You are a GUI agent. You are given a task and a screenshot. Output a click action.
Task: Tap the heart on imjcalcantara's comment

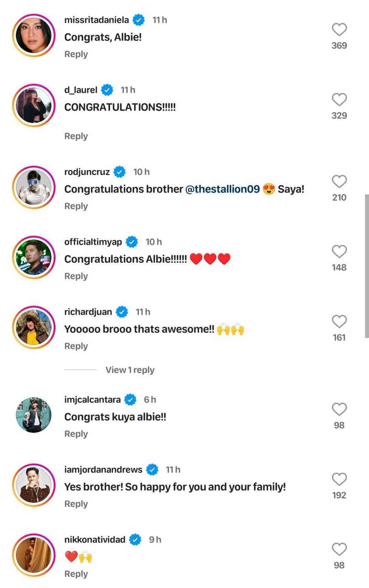click(x=339, y=409)
